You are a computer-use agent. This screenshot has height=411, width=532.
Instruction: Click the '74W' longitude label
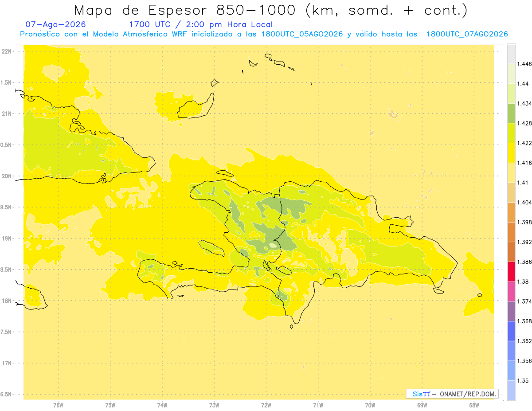click(x=162, y=405)
